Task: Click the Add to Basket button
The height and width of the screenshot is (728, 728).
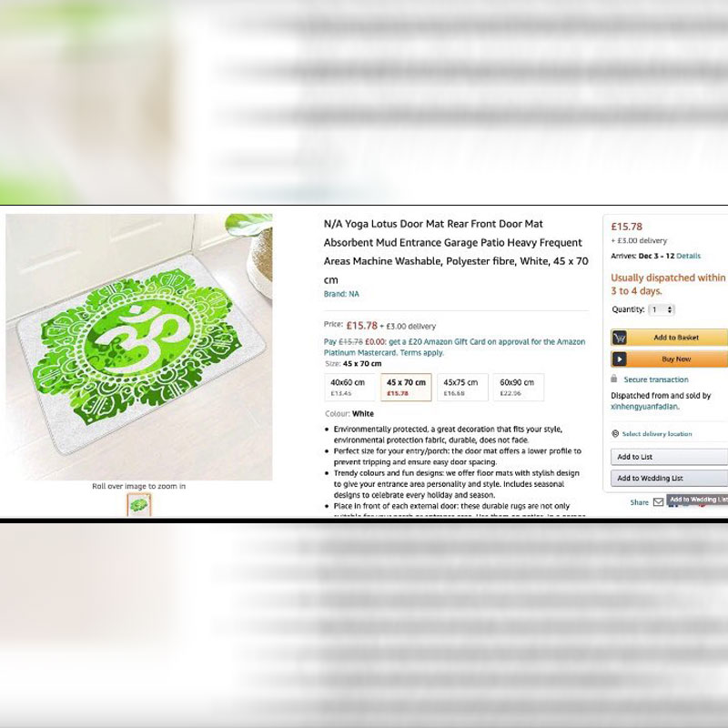Action: pos(669,338)
